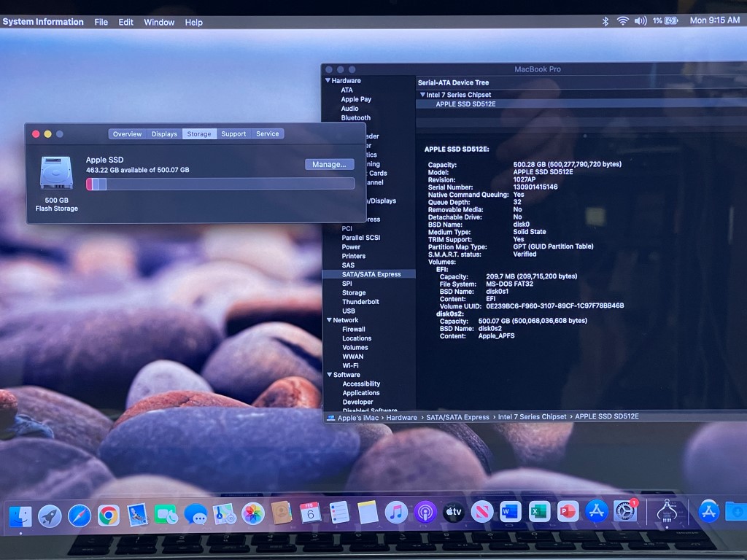Image resolution: width=747 pixels, height=560 pixels.
Task: Select Wi-Fi under Network section
Action: click(x=351, y=366)
